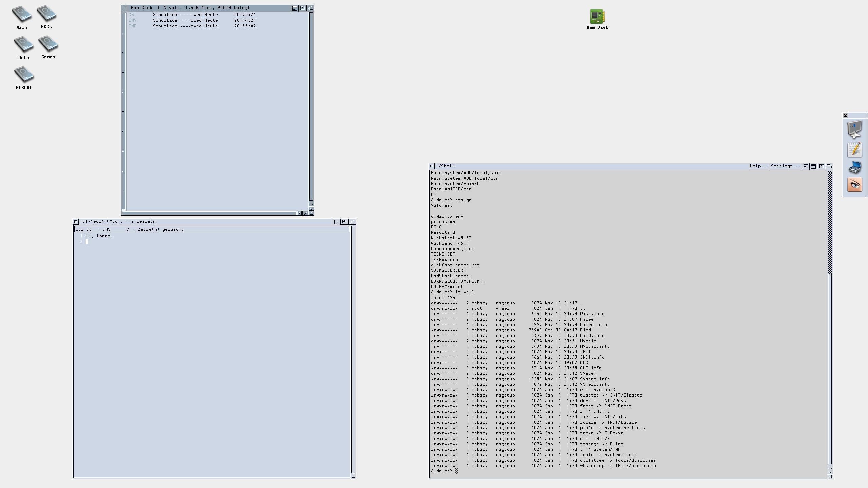
Task: Collapse the dock with its arrow button
Action: (x=845, y=115)
